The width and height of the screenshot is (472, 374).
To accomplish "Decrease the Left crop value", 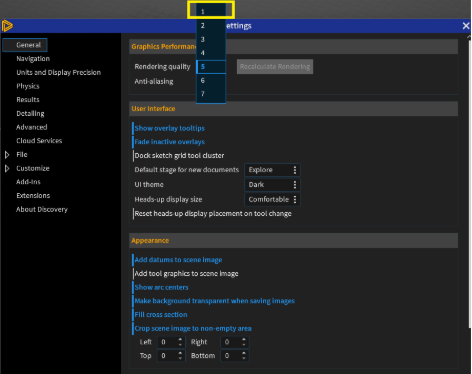I will coord(180,345).
